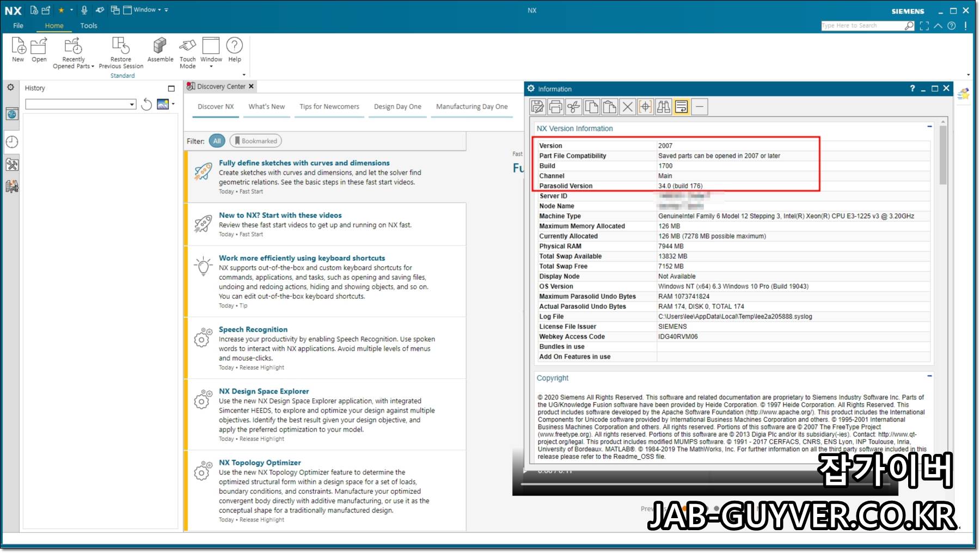Open the web browser resource tab
The image size is (980, 553).
pos(12,114)
